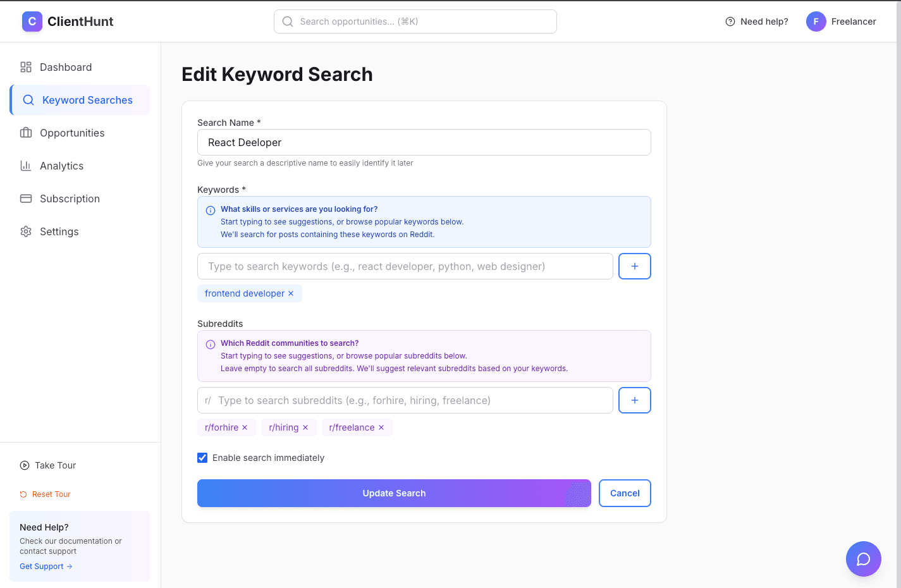The image size is (901, 588).
Task: Click the ClientHunt logo icon
Action: click(x=32, y=21)
